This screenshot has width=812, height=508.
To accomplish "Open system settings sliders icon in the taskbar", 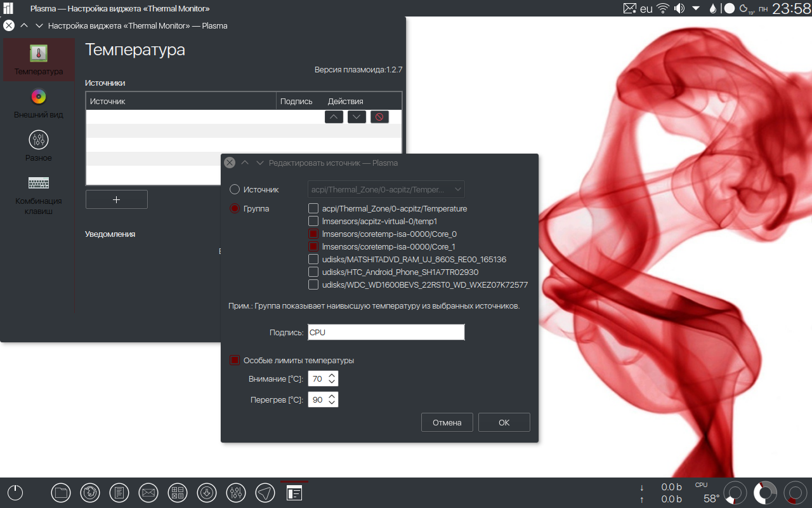I will coord(236,493).
